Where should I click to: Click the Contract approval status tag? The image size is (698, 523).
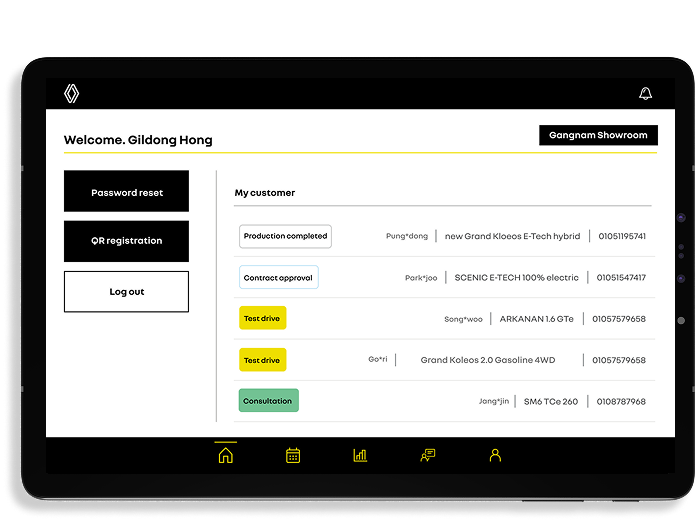[x=278, y=277]
